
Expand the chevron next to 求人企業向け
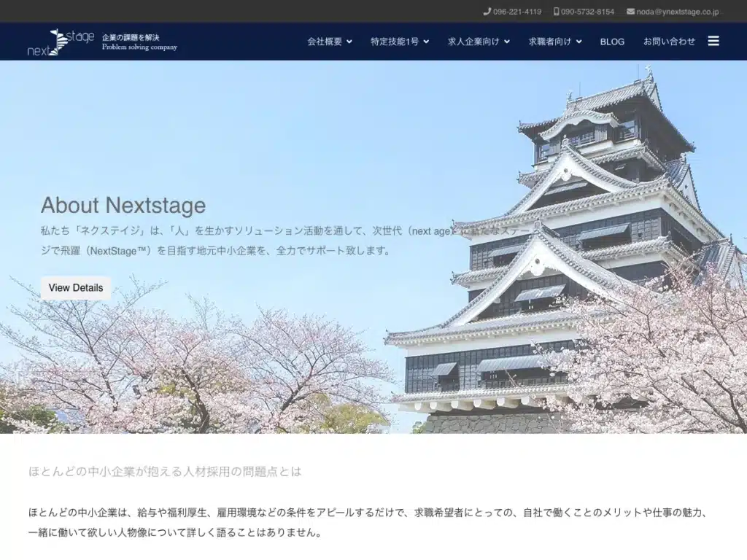tap(507, 42)
